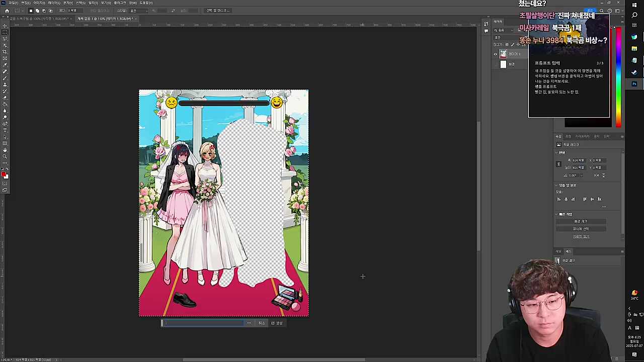This screenshot has height=362, width=644.
Task: Select the Rectangle shape tool
Action: pyautogui.click(x=5, y=143)
